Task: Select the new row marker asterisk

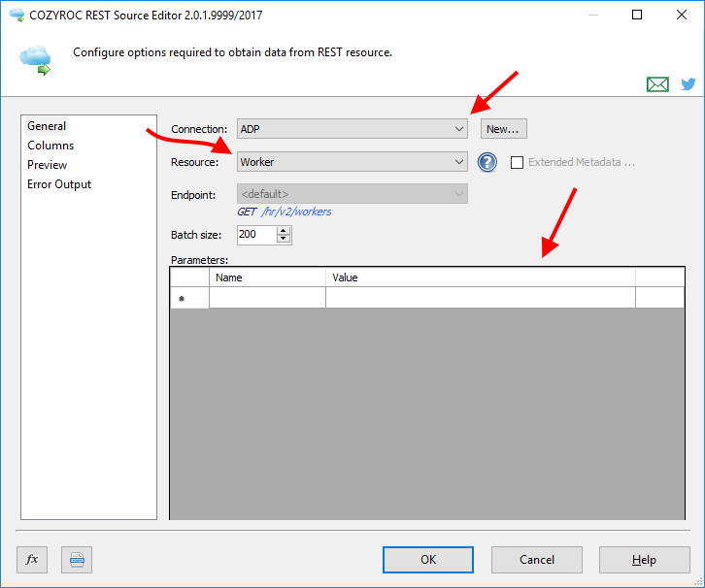Action: coord(189,298)
